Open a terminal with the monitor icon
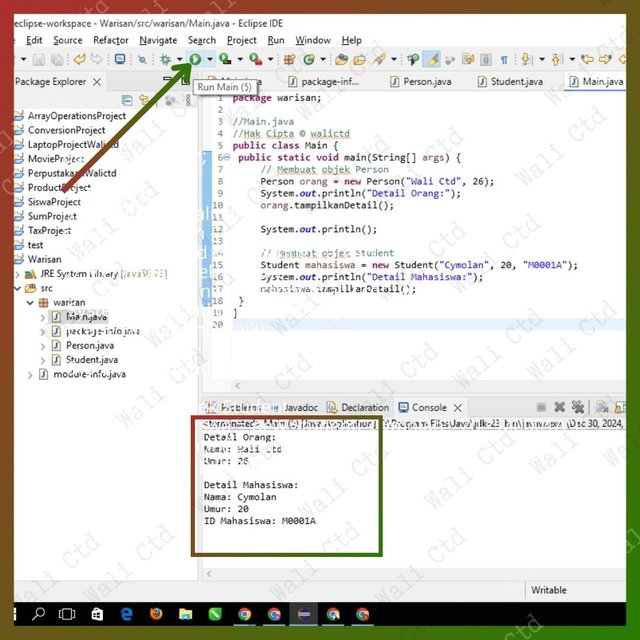 click(x=120, y=60)
